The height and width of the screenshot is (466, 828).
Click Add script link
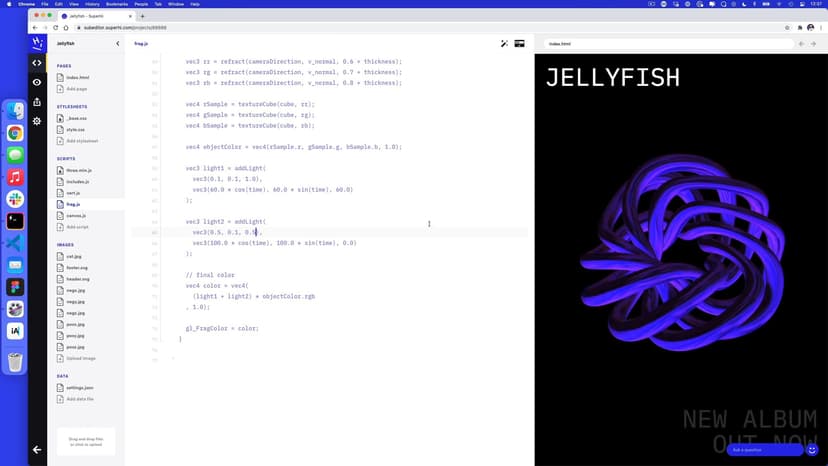(77, 227)
